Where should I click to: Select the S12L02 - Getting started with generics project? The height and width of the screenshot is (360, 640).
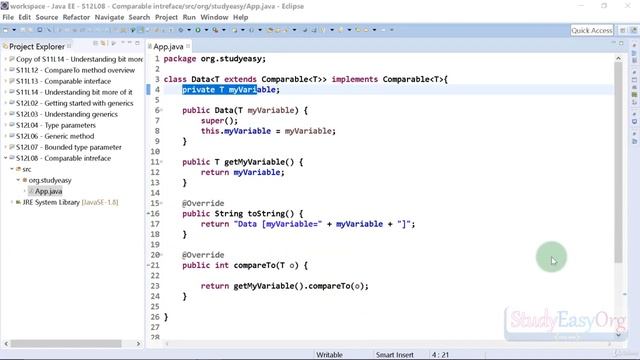pyautogui.click(x=74, y=103)
